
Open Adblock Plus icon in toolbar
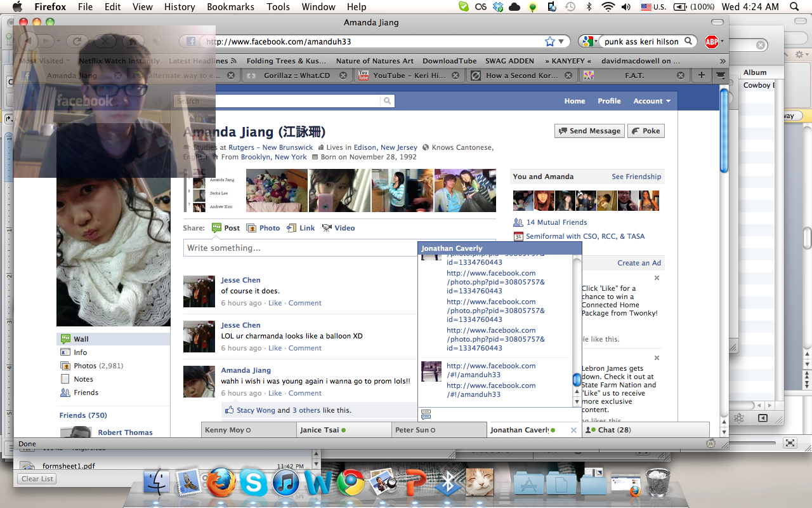[711, 42]
